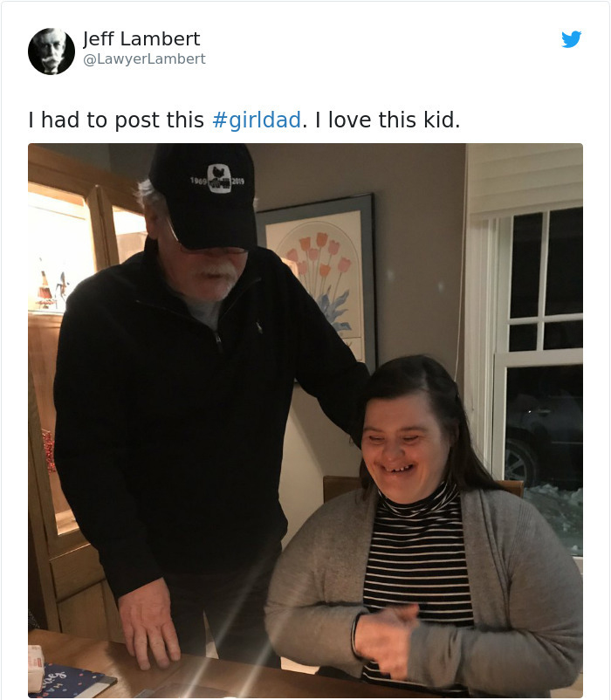The width and height of the screenshot is (611, 700).
Task: Open the tweet's attached photo
Action: pyautogui.click(x=305, y=420)
